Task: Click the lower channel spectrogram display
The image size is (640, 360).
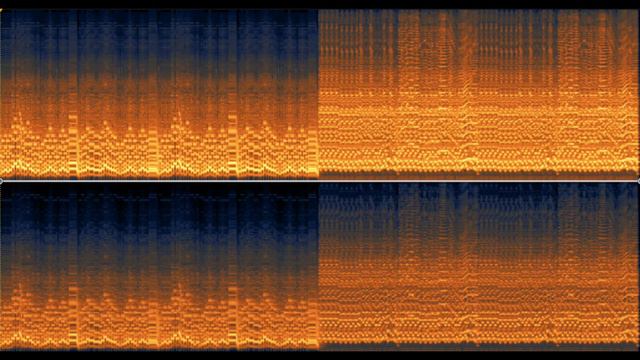Action: tap(320, 267)
